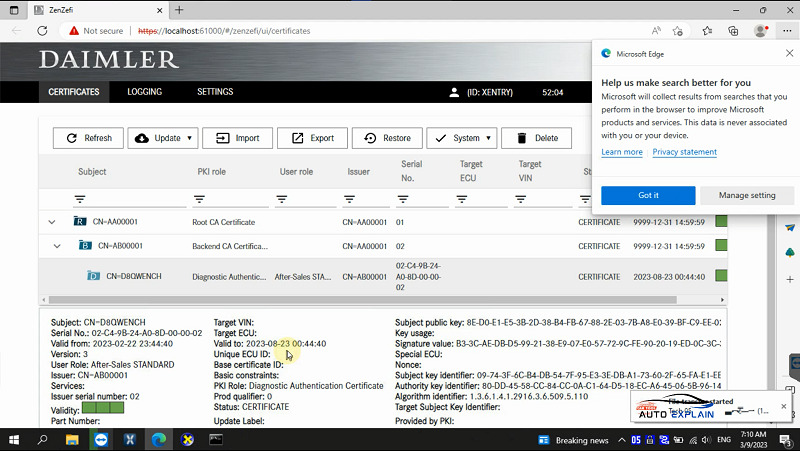Click the Import button
This screenshot has height=451, width=800.
(237, 138)
